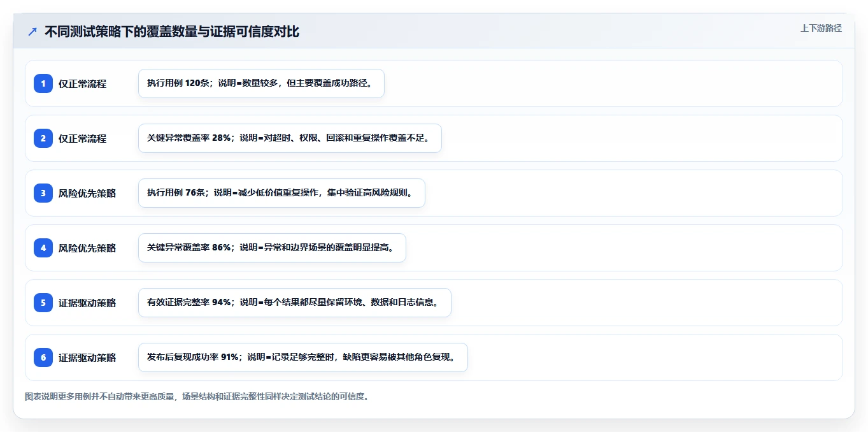Click the arrow icon beside the chart title

coord(32,31)
